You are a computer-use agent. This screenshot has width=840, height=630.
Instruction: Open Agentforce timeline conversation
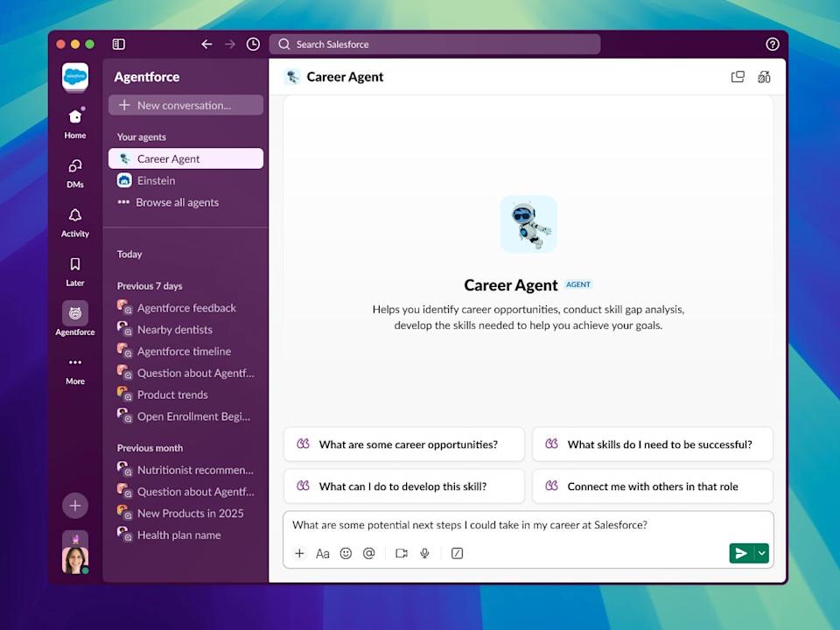point(185,352)
